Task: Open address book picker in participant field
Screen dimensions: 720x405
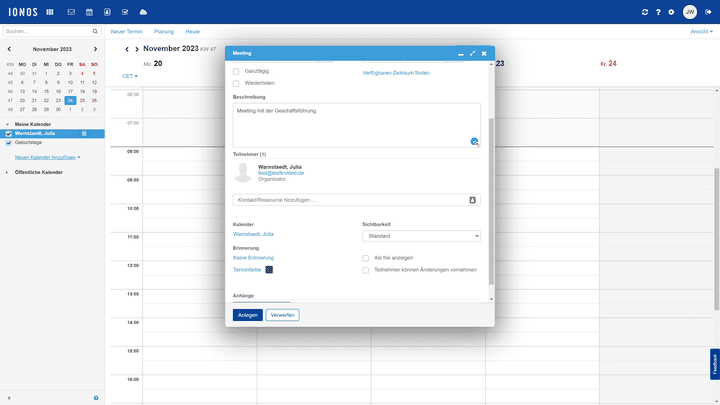Action: 472,200
